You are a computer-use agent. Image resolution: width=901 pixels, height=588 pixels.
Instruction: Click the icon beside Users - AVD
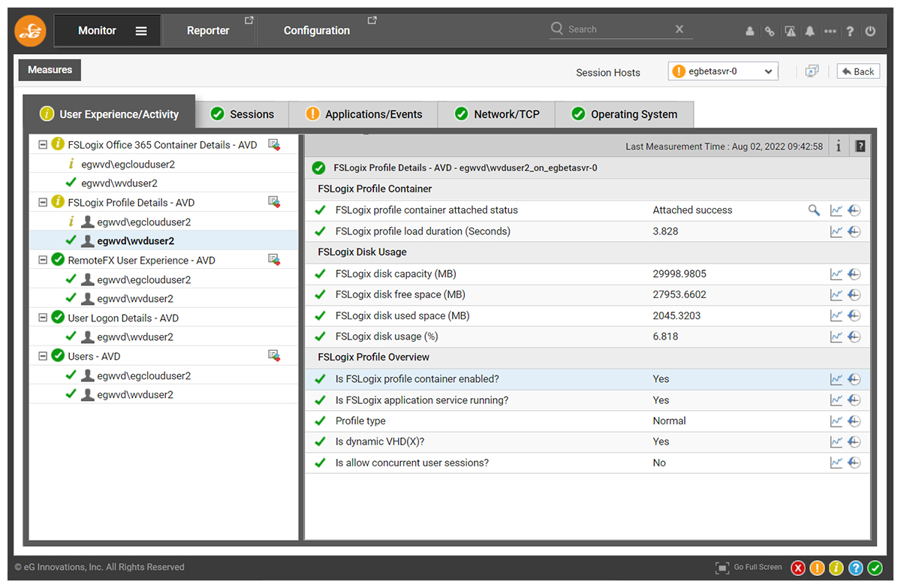(x=274, y=356)
